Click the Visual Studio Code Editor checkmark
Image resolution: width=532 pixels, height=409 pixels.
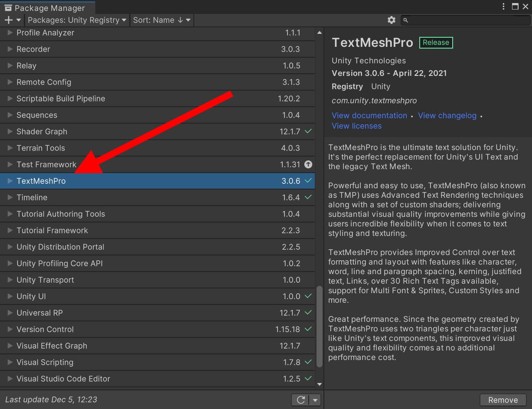pos(308,378)
